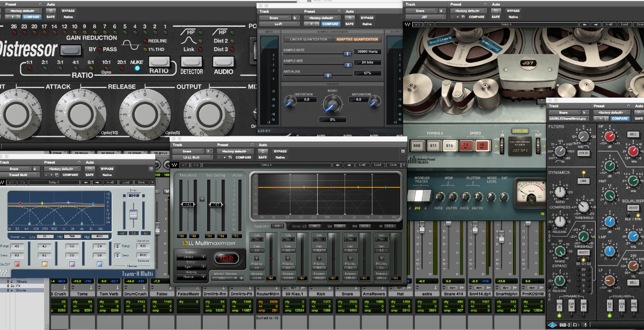The image size is (644, 330).
Task: Click Native in the Lo-Fi window header
Action: (x=367, y=24)
